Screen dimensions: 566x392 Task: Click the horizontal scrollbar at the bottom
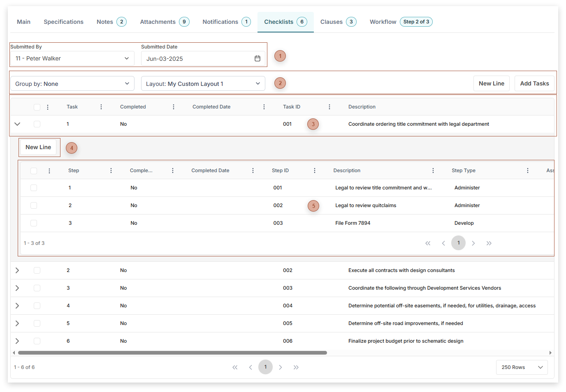pyautogui.click(x=173, y=352)
